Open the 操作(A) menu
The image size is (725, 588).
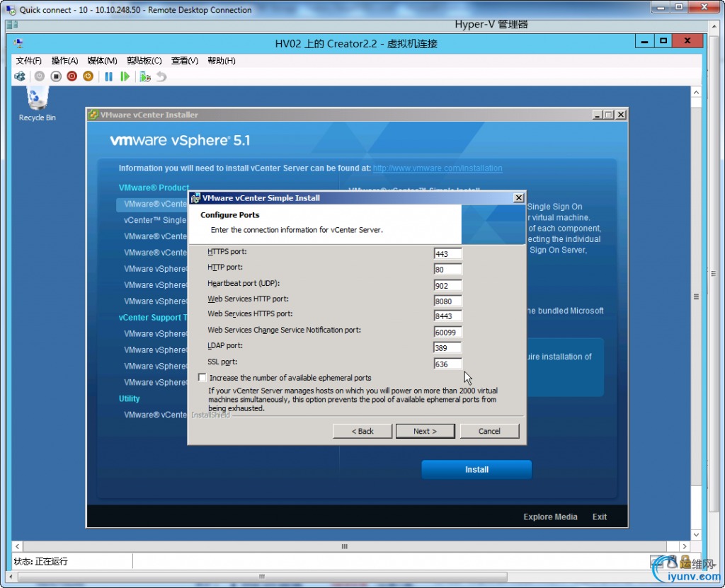[64, 61]
